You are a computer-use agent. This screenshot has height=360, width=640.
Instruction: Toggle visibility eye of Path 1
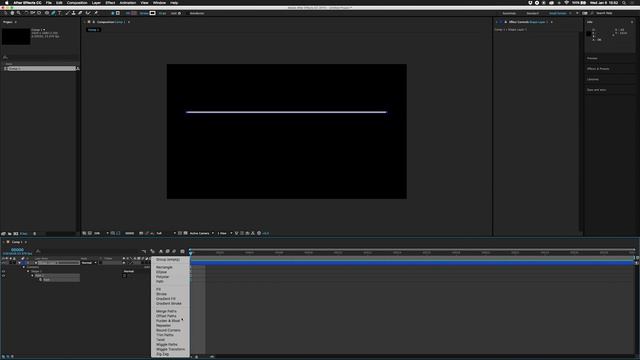(4, 276)
